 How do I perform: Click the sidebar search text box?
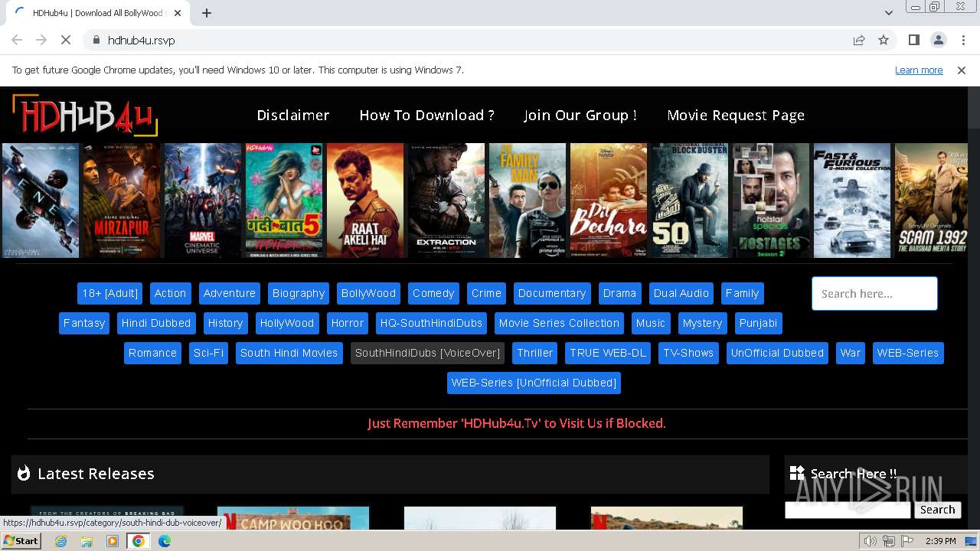tap(848, 510)
